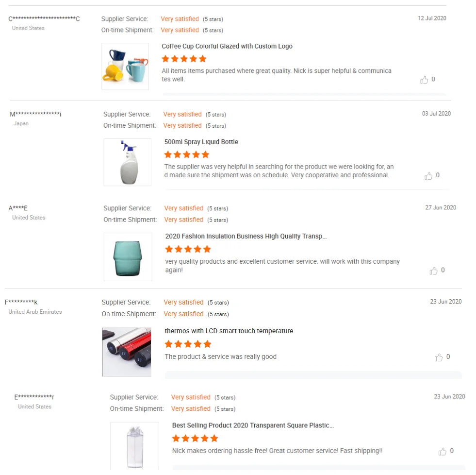Viewport: 476px width, 475px height.
Task: Click the 12 Jul 2020 review date
Action: pyautogui.click(x=432, y=18)
